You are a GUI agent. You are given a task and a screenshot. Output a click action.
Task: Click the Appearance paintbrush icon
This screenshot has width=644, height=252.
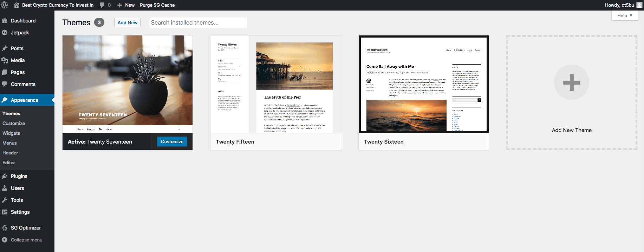pyautogui.click(x=5, y=100)
